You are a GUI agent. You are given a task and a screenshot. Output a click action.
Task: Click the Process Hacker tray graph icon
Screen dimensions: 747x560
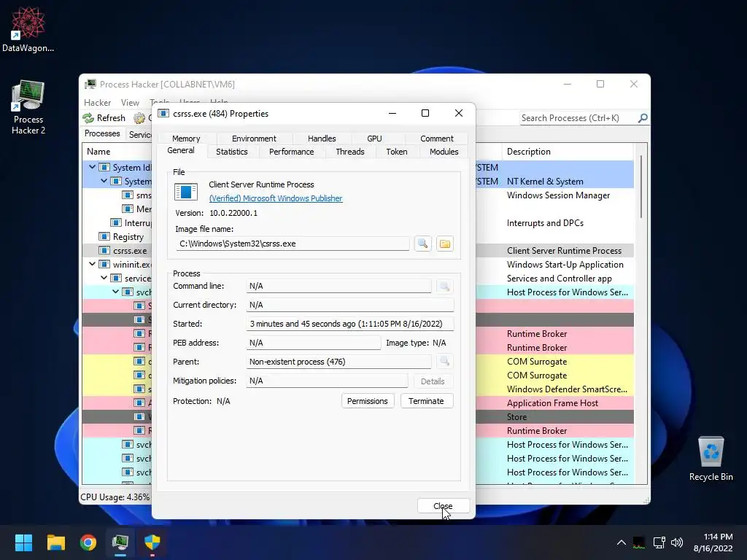coord(639,542)
